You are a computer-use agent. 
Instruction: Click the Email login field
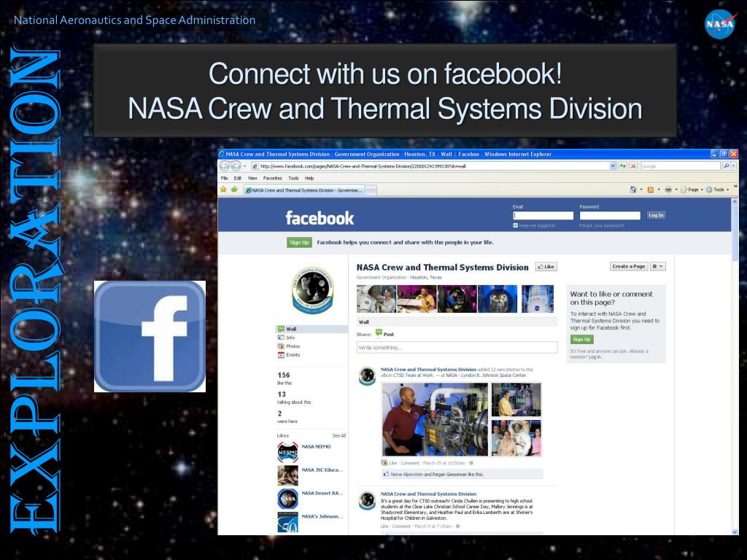pos(543,216)
